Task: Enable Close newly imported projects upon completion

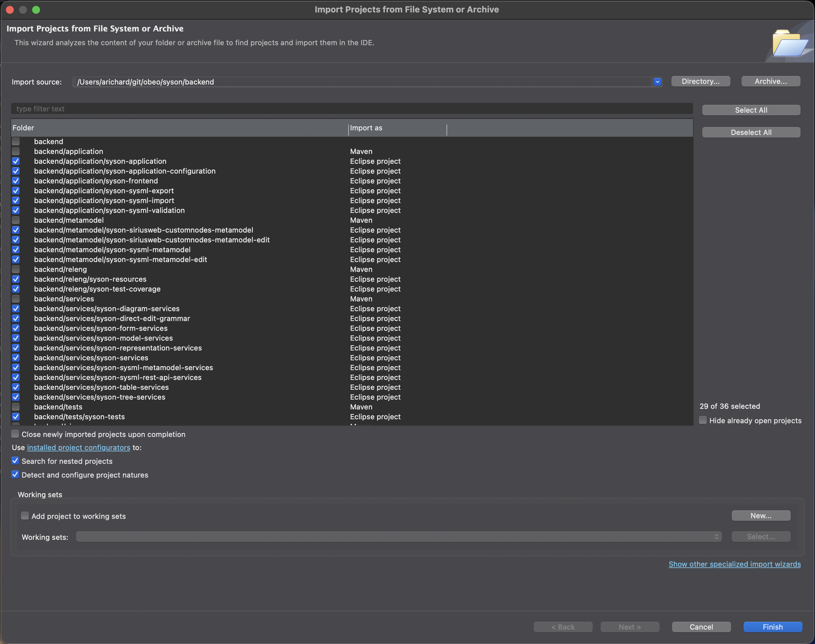Action: tap(15, 434)
